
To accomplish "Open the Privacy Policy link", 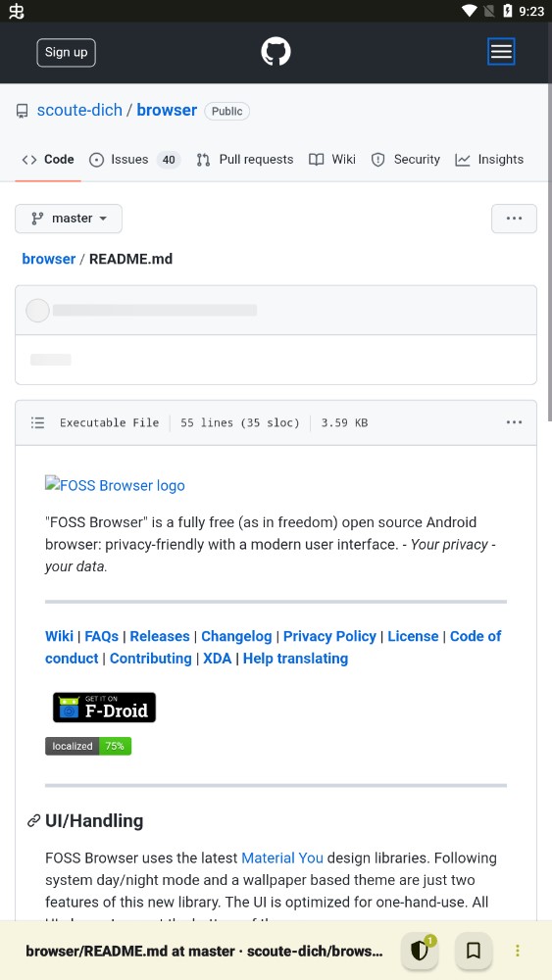I will coord(329,636).
